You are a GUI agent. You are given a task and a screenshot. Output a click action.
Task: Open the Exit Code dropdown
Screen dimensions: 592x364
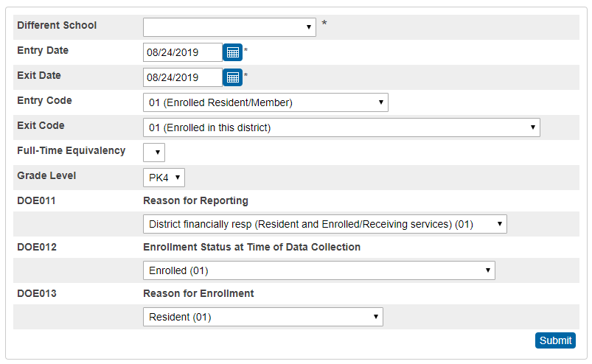pos(341,127)
